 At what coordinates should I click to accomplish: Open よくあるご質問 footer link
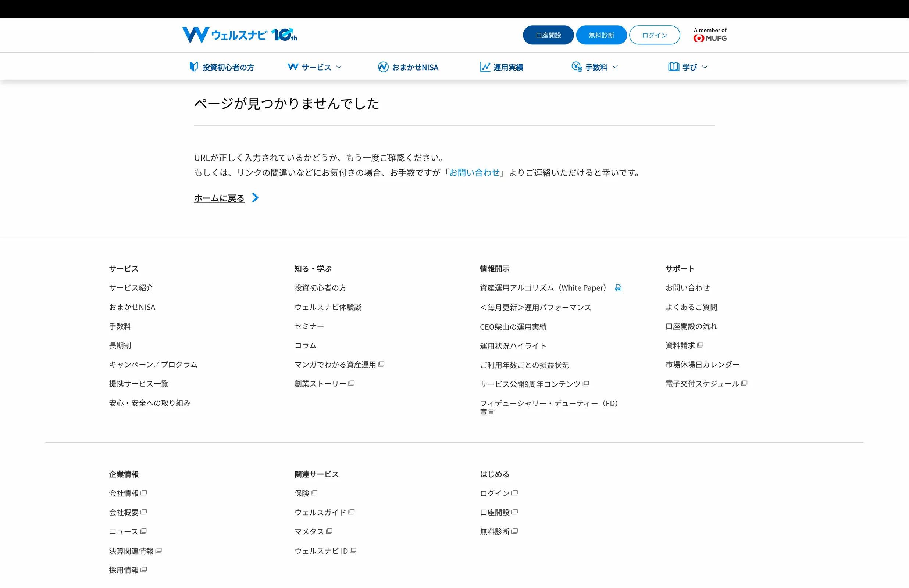pyautogui.click(x=691, y=307)
